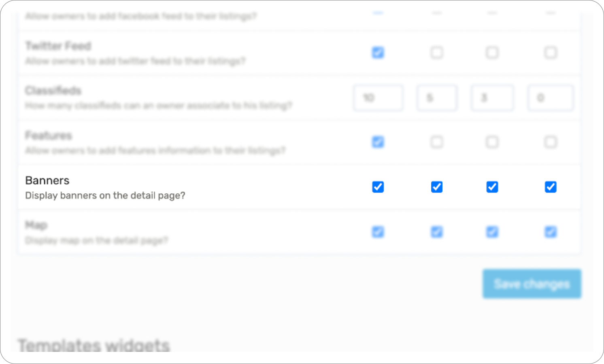Image resolution: width=604 pixels, height=364 pixels.
Task: Uncheck the first Twitter Feed checkbox
Action: [x=378, y=53]
